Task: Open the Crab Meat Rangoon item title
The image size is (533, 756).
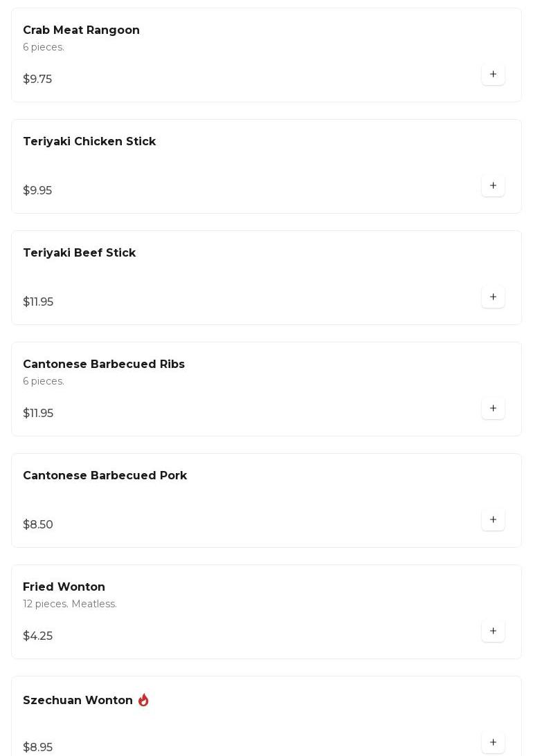Action: coord(81,30)
